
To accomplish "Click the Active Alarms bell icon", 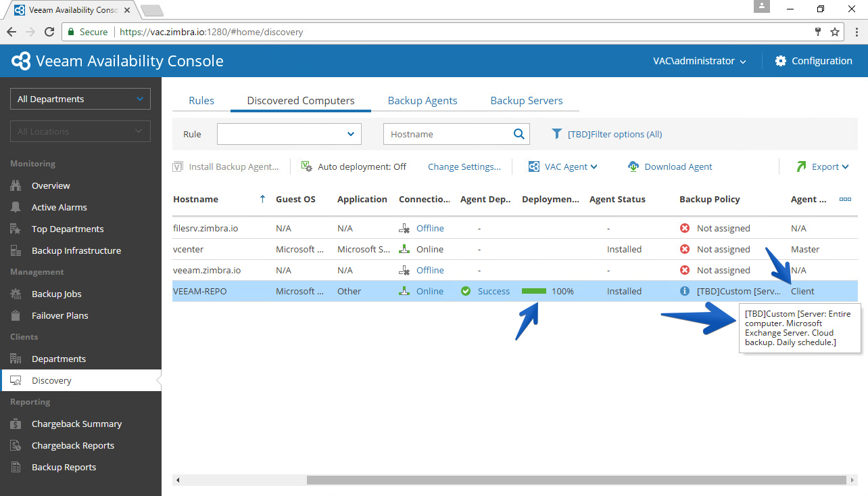I will [x=16, y=207].
